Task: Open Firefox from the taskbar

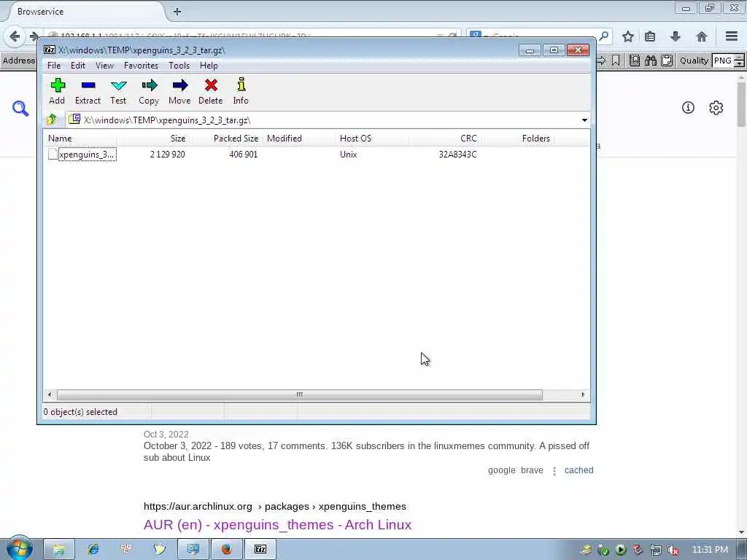Action: [x=227, y=549]
